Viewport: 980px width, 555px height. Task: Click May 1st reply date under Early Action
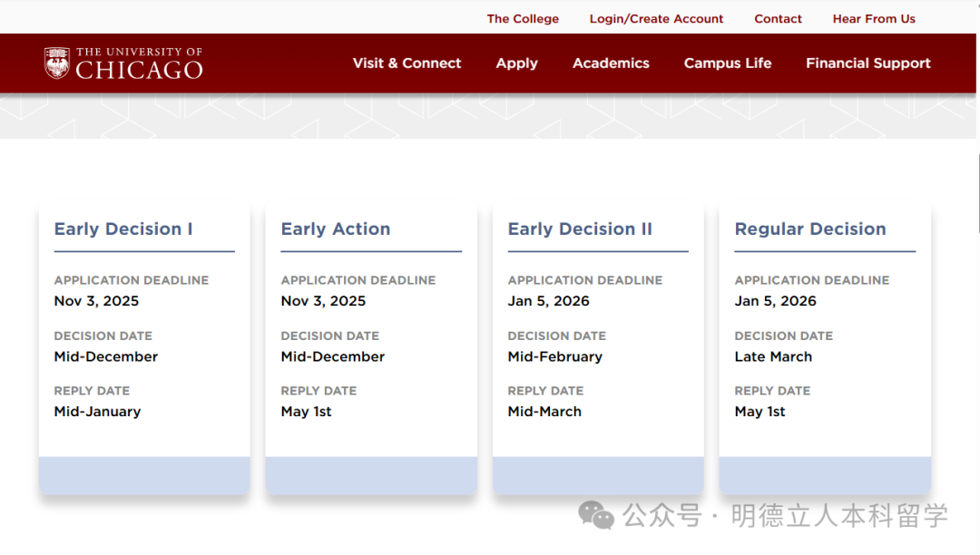point(307,412)
